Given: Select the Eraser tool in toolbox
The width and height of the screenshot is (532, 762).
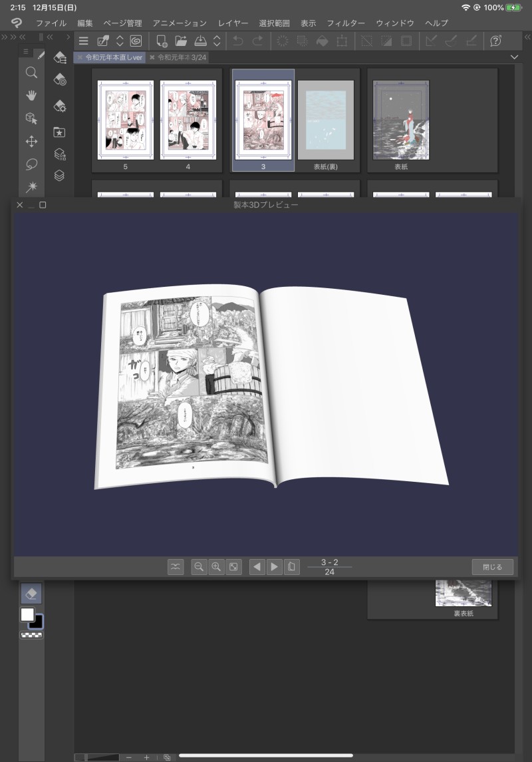Looking at the screenshot, I should point(31,594).
